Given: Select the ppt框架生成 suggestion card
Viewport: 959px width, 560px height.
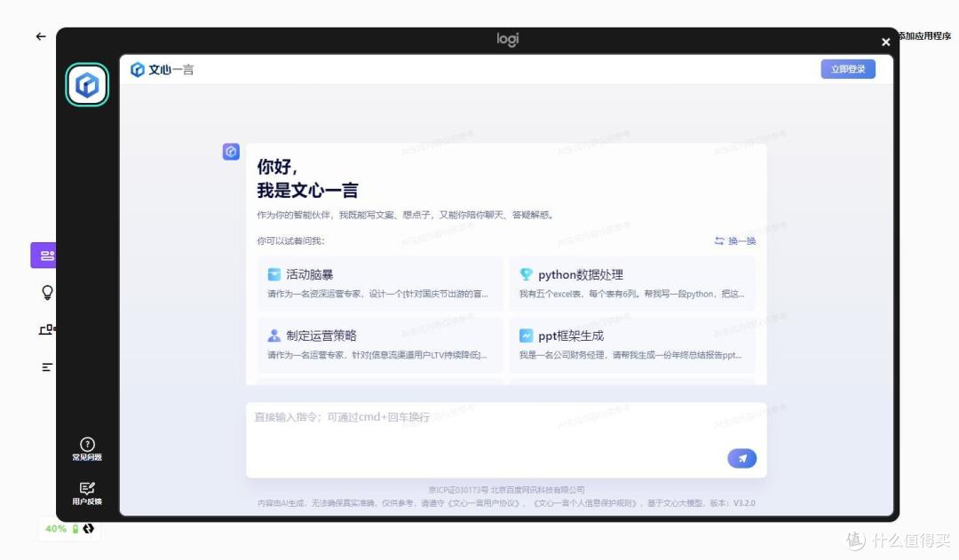Looking at the screenshot, I should tap(632, 344).
